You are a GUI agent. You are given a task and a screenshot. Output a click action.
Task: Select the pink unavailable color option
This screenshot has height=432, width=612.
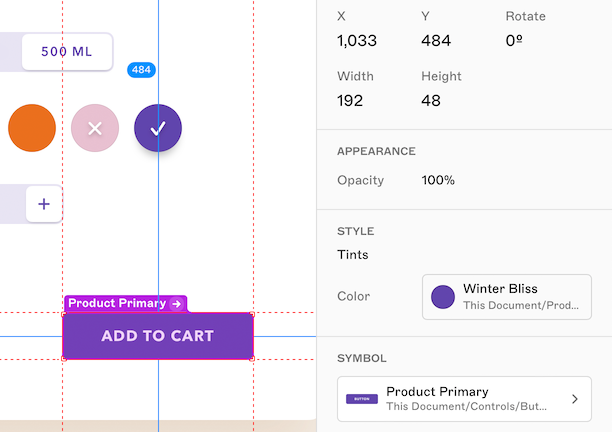pos(95,128)
